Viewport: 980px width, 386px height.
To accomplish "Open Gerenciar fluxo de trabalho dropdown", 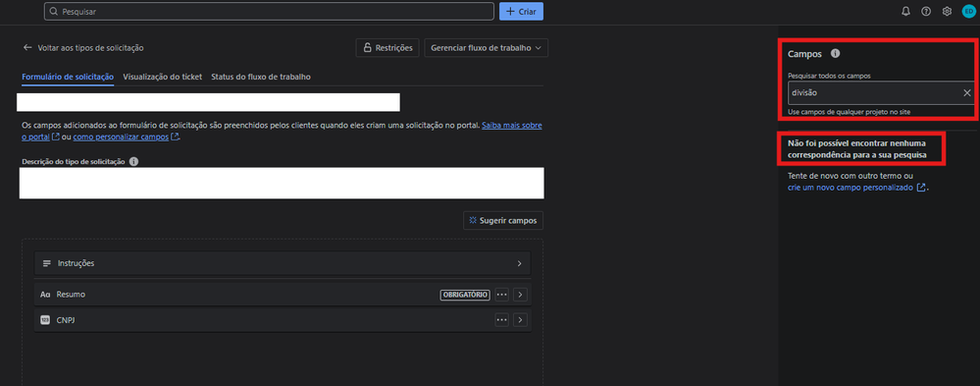I will [x=486, y=47].
